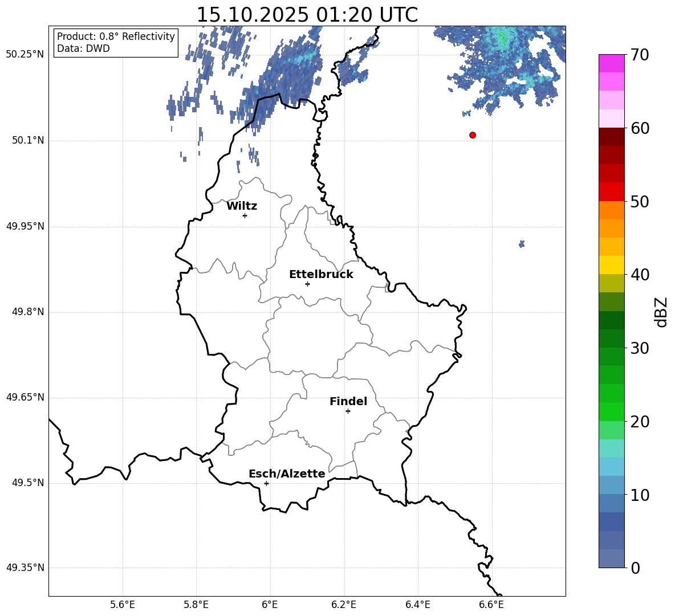Click the 6.2°E longitude label
Viewport: 675px width, 616px height.
(x=344, y=605)
